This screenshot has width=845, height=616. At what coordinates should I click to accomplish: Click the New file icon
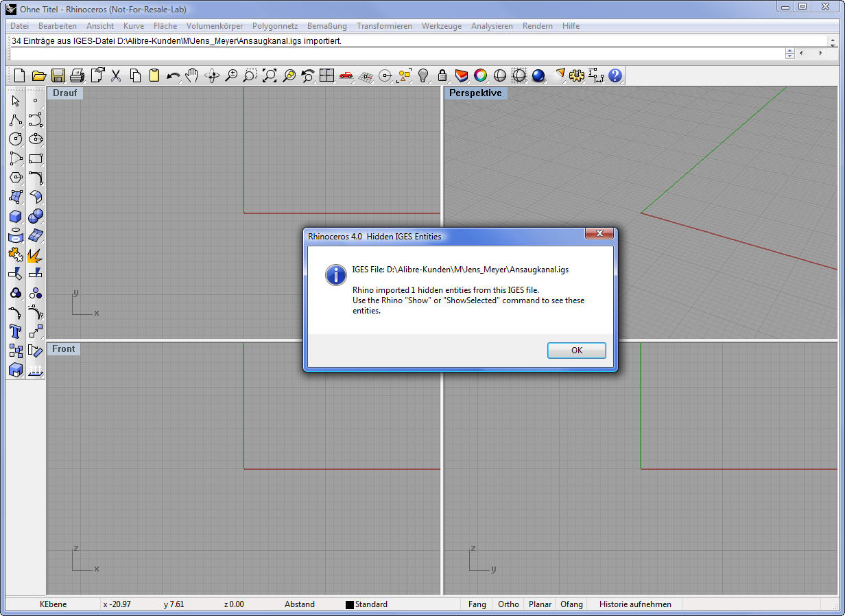click(19, 75)
